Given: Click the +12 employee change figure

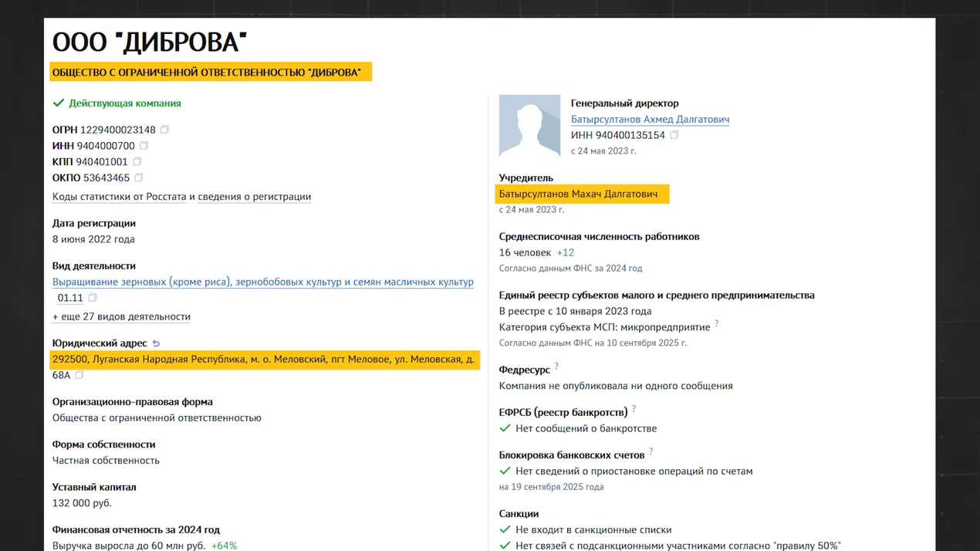Looking at the screenshot, I should (566, 252).
